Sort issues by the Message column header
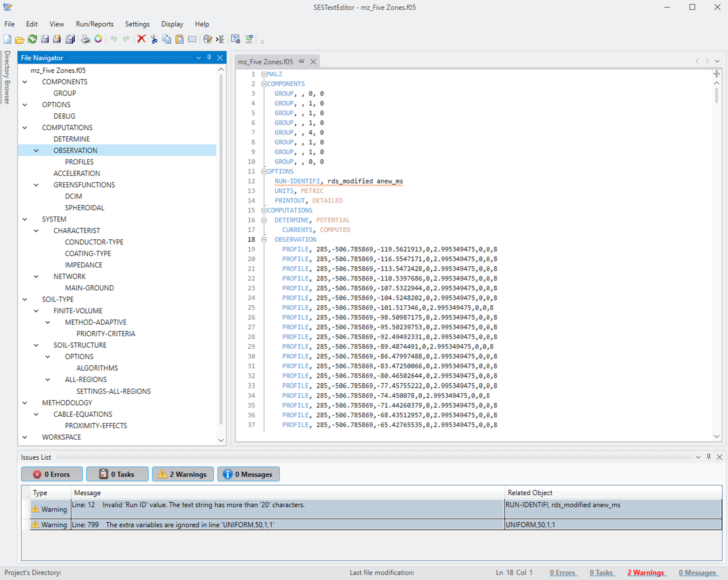 point(288,493)
